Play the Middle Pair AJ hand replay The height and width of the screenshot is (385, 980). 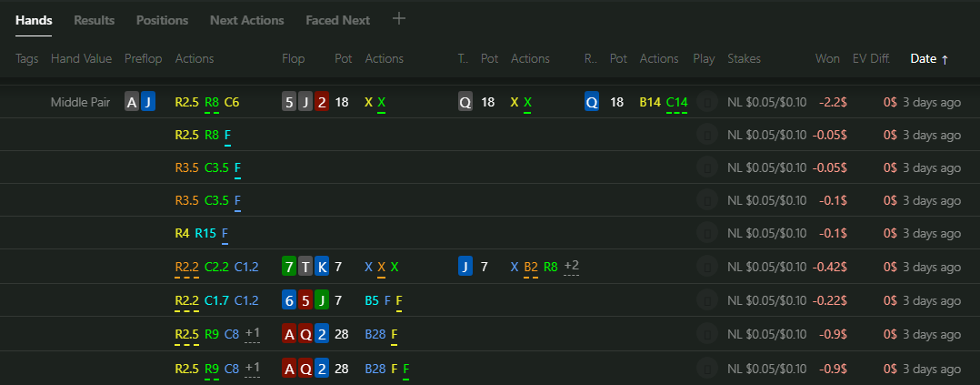pyautogui.click(x=707, y=102)
